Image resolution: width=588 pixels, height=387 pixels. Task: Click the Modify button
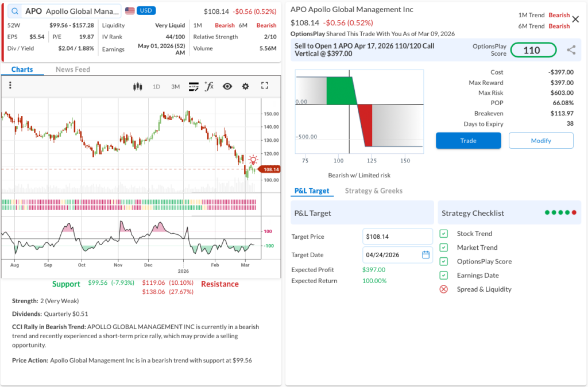(x=540, y=141)
